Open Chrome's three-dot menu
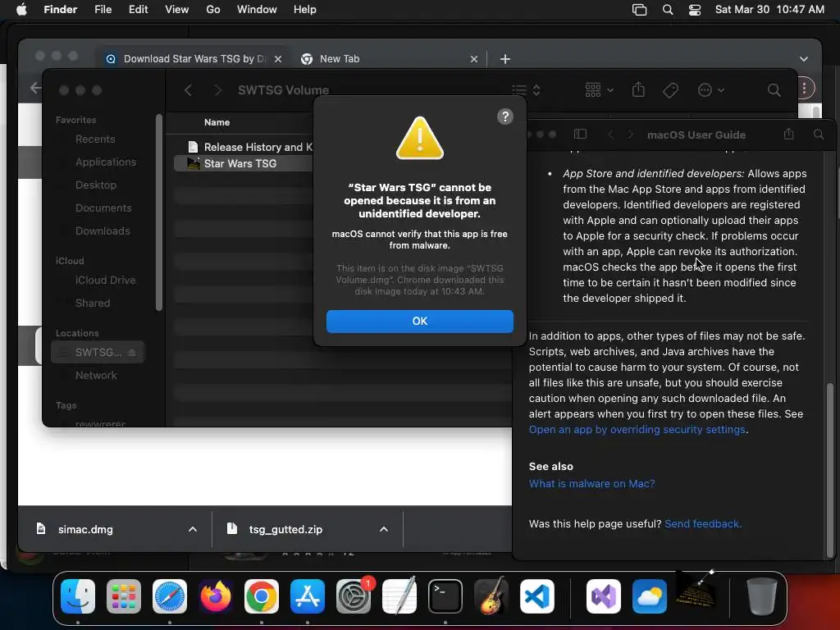This screenshot has width=840, height=630. (x=804, y=89)
